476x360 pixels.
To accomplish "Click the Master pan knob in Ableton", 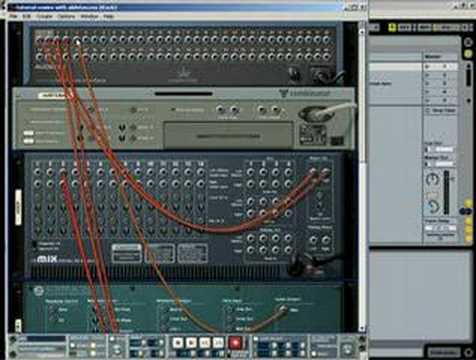I will click(x=432, y=180).
